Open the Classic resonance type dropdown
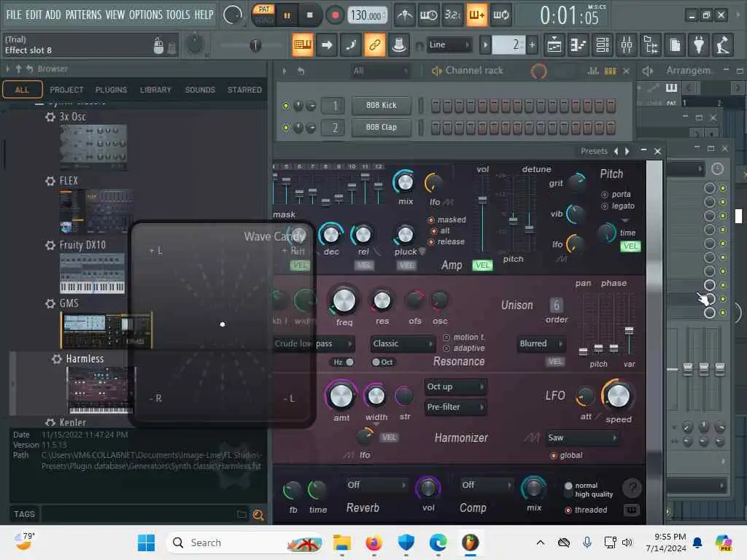 coord(402,344)
